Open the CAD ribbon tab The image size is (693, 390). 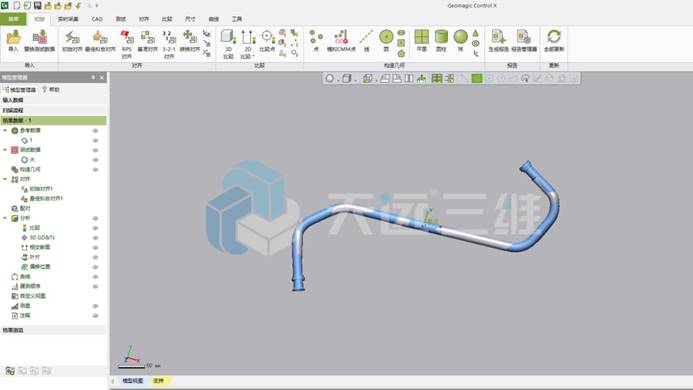[97, 19]
